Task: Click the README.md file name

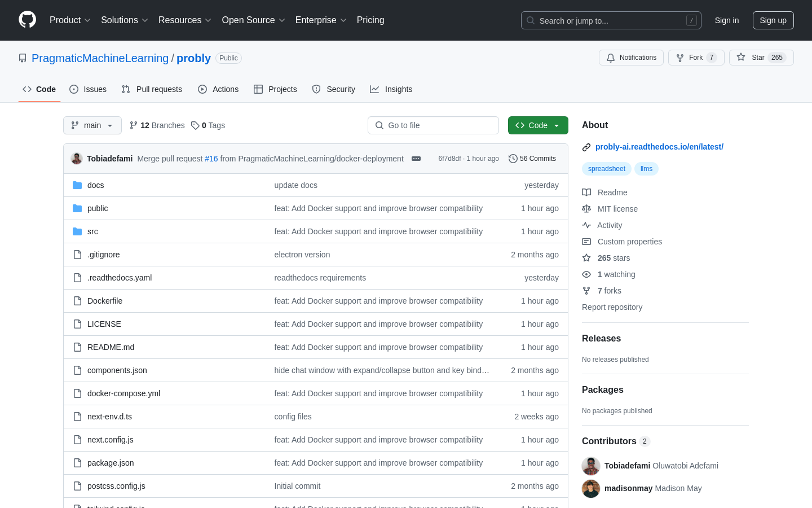Action: [111, 347]
